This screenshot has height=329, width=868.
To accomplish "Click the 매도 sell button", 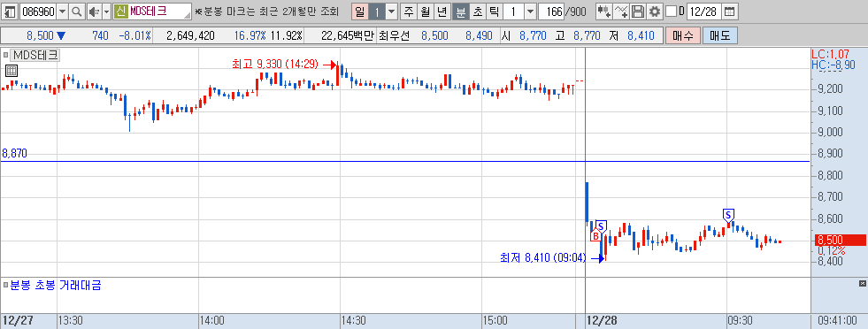I will (720, 36).
